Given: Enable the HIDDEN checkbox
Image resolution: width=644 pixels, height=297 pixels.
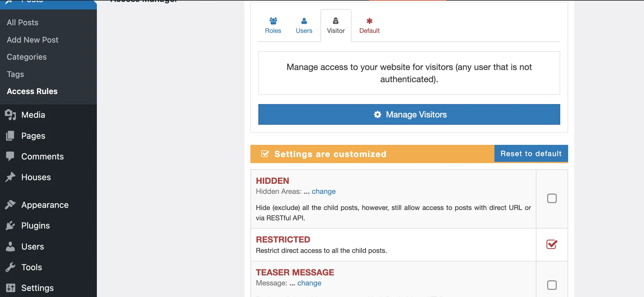Looking at the screenshot, I should [x=552, y=198].
